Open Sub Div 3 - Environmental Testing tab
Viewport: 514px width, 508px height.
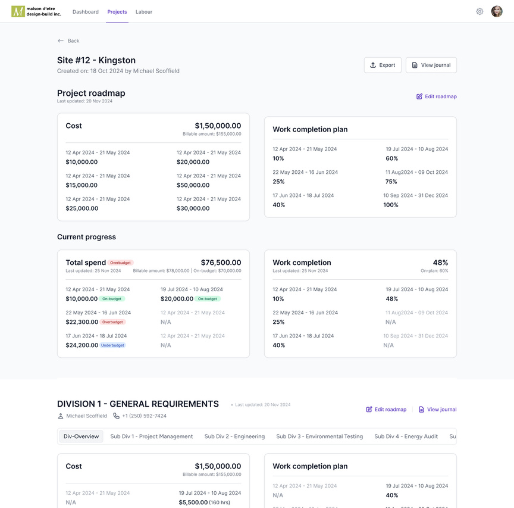[320, 436]
